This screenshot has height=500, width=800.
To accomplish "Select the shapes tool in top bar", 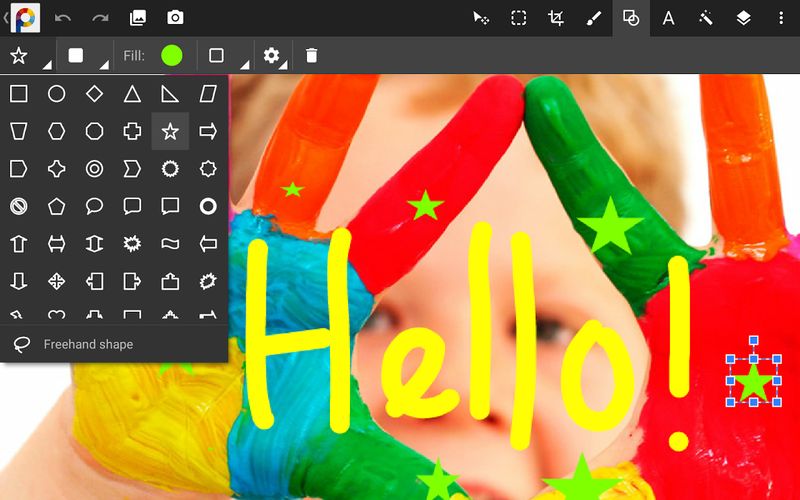I will tap(631, 18).
